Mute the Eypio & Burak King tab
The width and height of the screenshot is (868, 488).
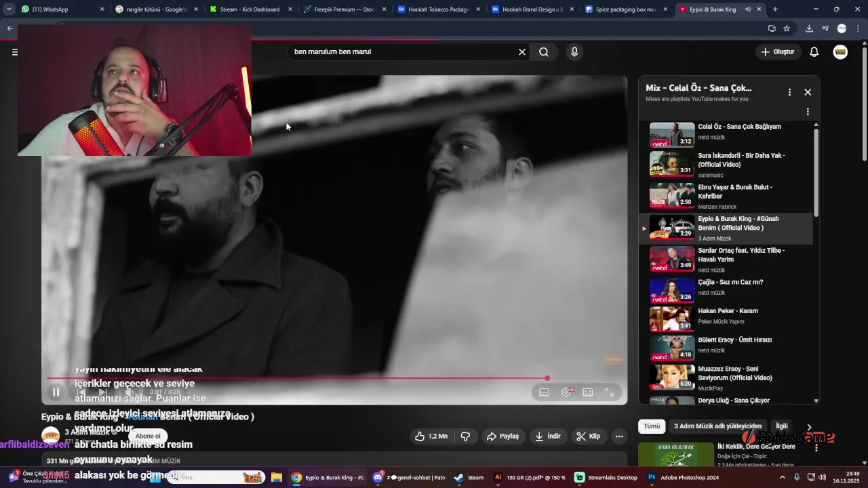[748, 9]
